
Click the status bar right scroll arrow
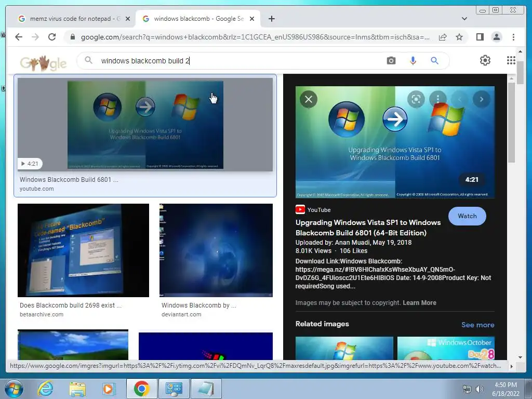point(511,366)
